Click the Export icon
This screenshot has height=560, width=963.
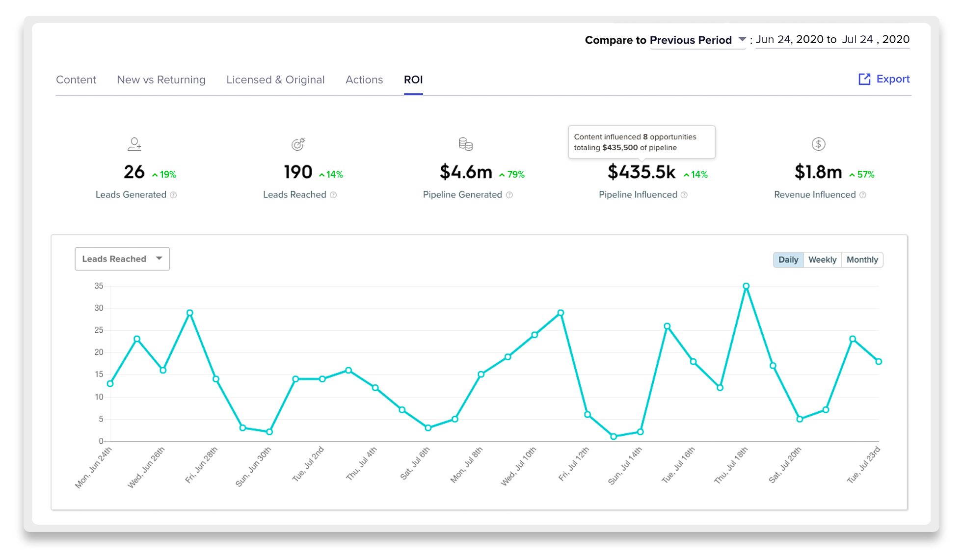tap(864, 79)
